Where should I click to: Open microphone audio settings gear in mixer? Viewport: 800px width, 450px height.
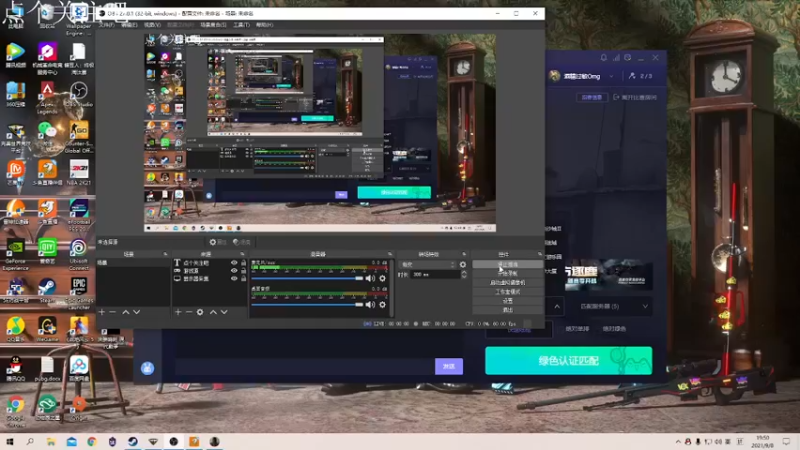pyautogui.click(x=382, y=278)
